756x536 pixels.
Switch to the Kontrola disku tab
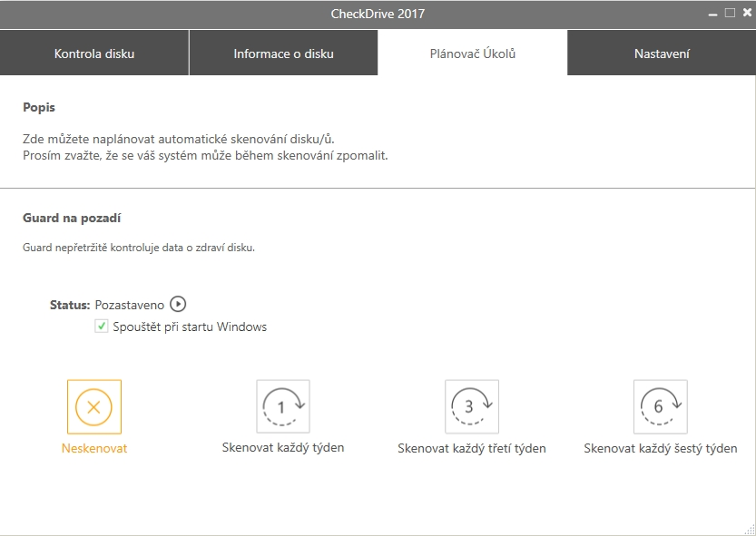(x=94, y=53)
